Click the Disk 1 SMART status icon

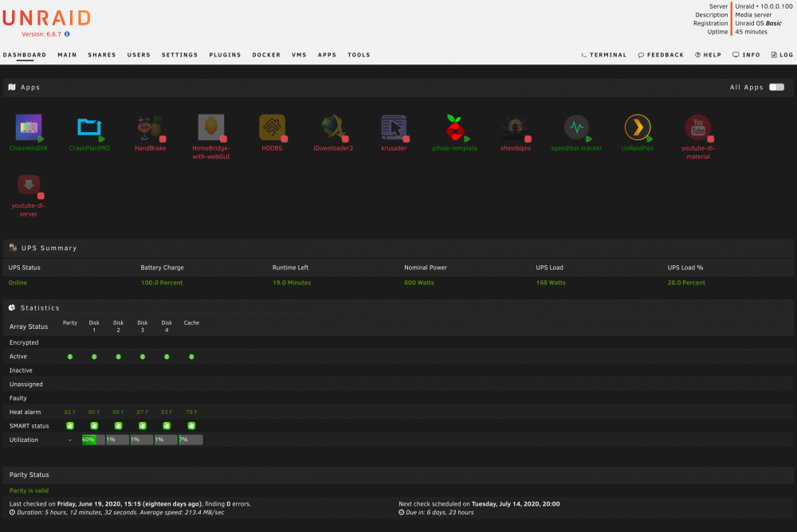[x=94, y=426]
